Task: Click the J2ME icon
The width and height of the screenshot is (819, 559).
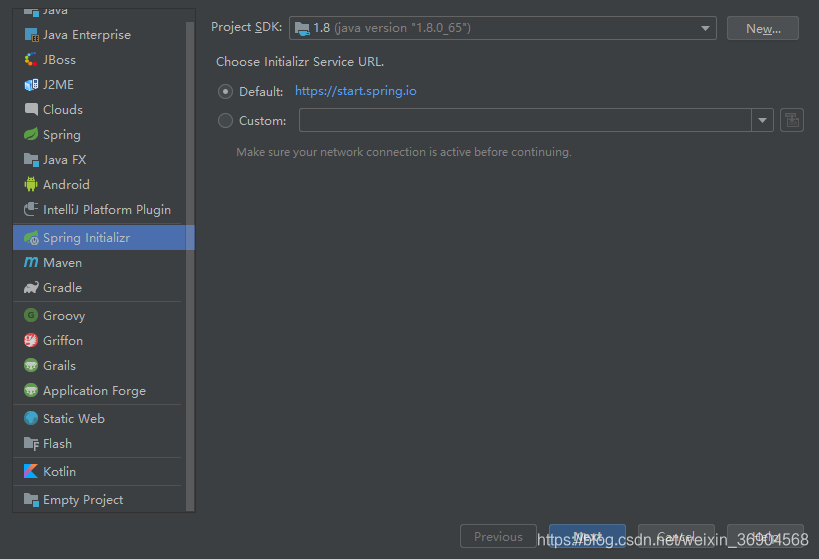Action: point(31,85)
